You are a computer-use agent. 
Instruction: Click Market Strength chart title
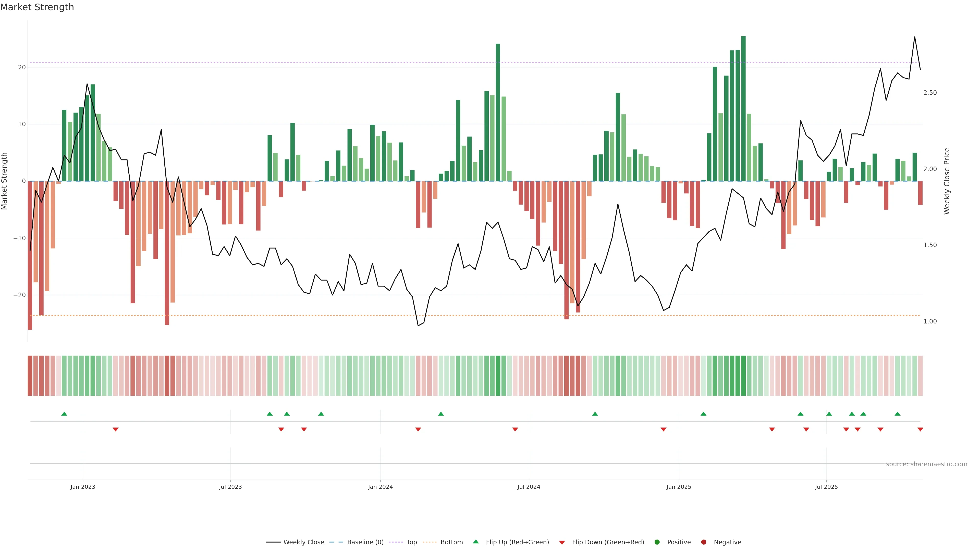(x=37, y=7)
